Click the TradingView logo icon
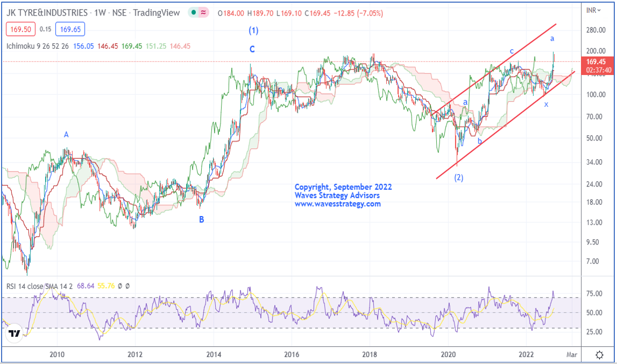The height and width of the screenshot is (364, 617). (x=14, y=334)
